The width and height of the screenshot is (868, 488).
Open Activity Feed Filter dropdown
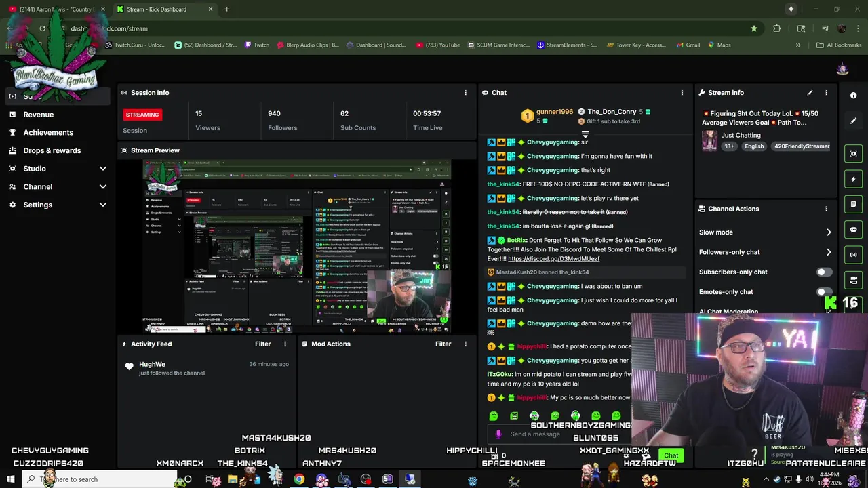(x=262, y=344)
